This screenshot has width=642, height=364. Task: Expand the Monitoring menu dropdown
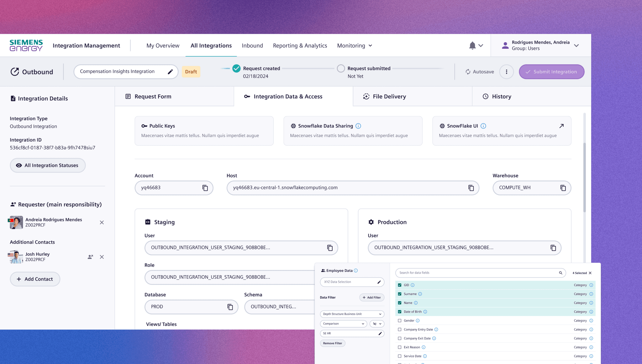[x=355, y=46]
